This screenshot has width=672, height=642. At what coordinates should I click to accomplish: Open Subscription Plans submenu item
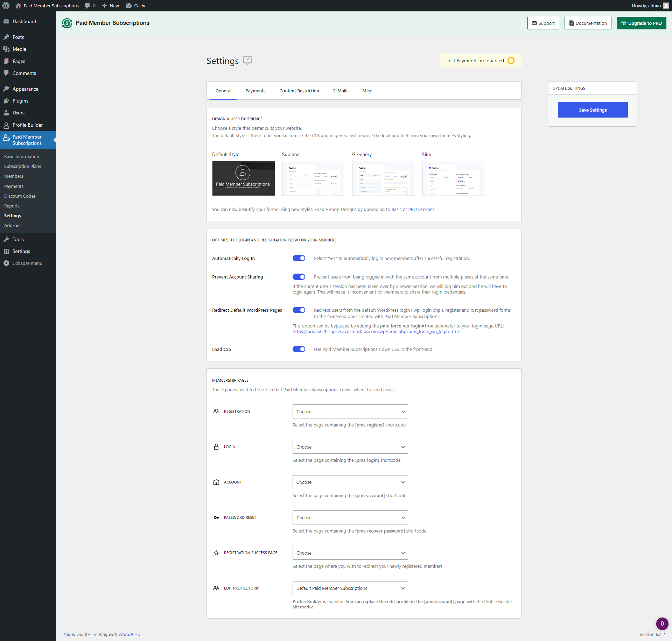point(22,166)
